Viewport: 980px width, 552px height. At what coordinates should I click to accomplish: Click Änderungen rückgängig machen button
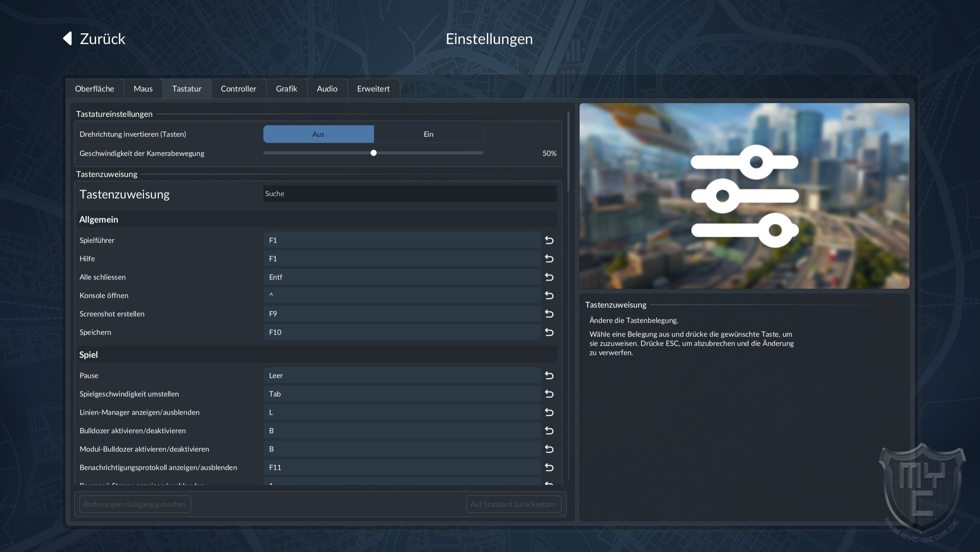(x=135, y=504)
